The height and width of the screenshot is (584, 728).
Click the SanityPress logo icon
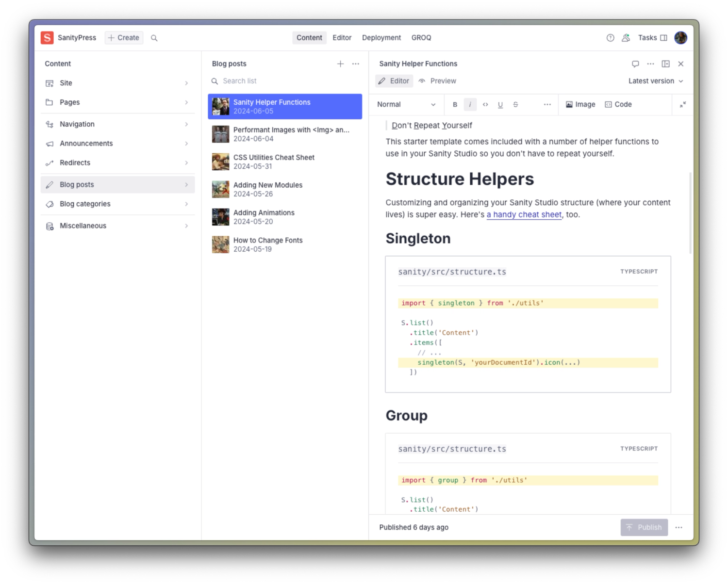(x=47, y=38)
